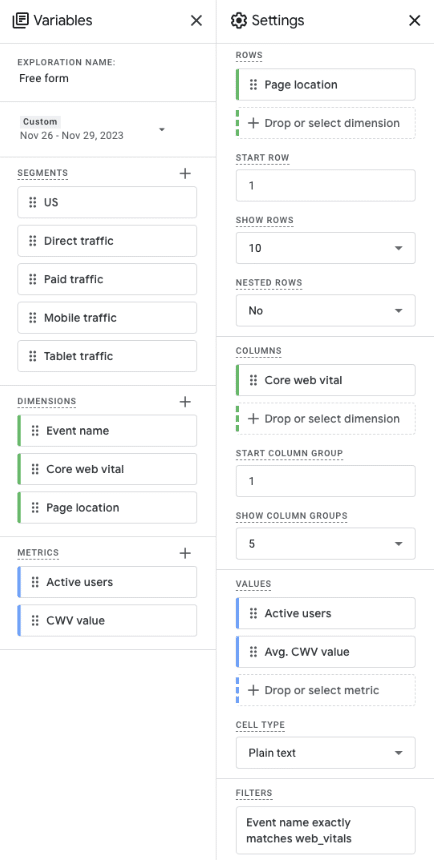437x867 pixels.
Task: Click Rows Drop or select dimension
Action: [x=326, y=123]
